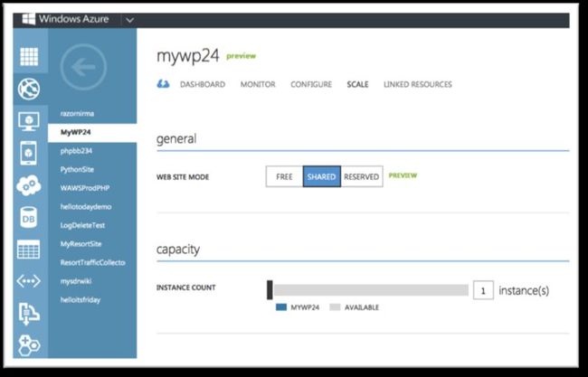Open the quick start cloud icon
The width and height of the screenshot is (588, 377).
pyautogui.click(x=163, y=84)
